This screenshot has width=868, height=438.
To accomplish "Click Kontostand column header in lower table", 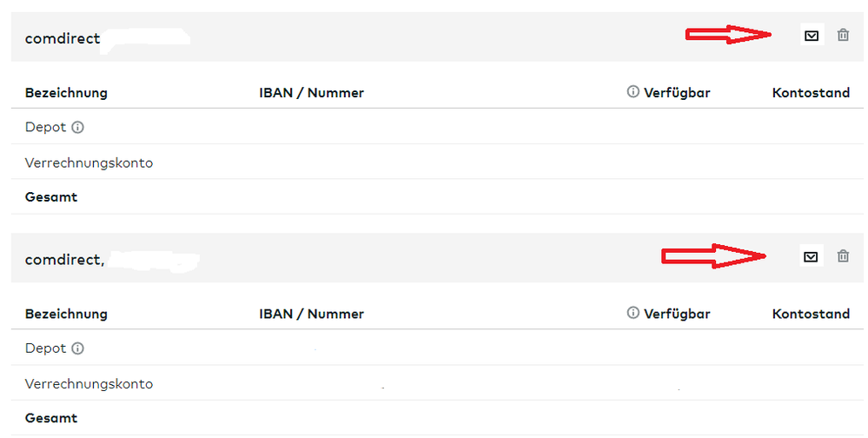I will pyautogui.click(x=811, y=314).
